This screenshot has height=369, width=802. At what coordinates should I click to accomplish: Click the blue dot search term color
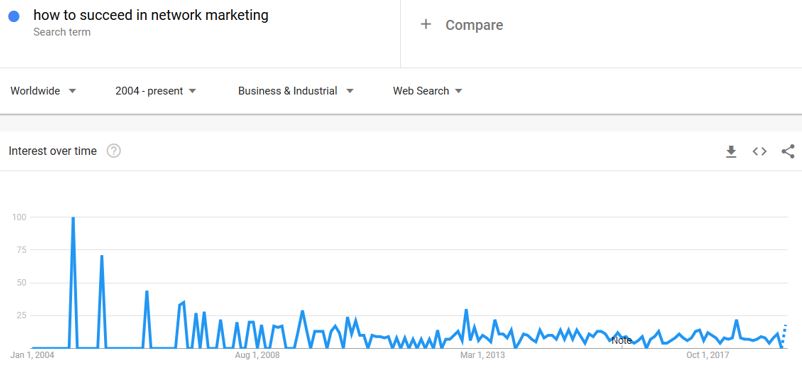point(14,16)
